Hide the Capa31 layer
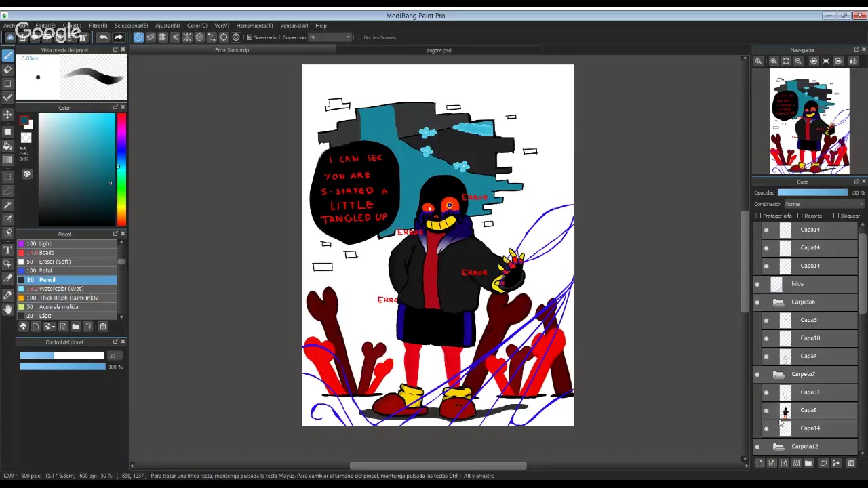This screenshot has width=868, height=488. pos(766,392)
